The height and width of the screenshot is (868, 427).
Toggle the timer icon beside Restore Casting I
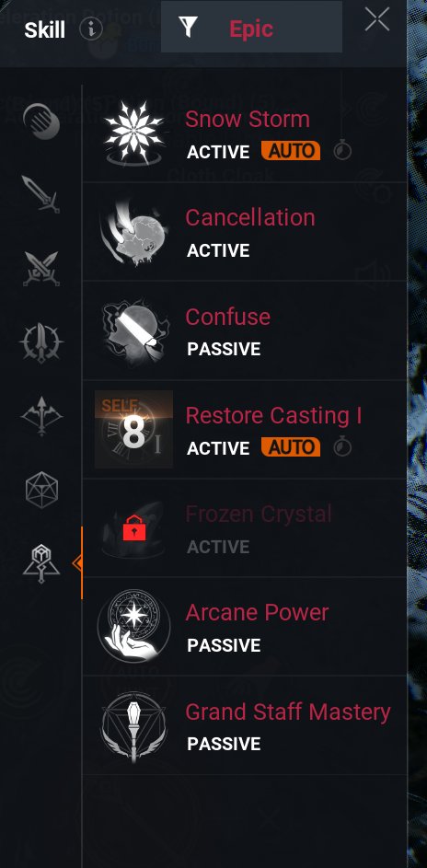click(x=342, y=446)
